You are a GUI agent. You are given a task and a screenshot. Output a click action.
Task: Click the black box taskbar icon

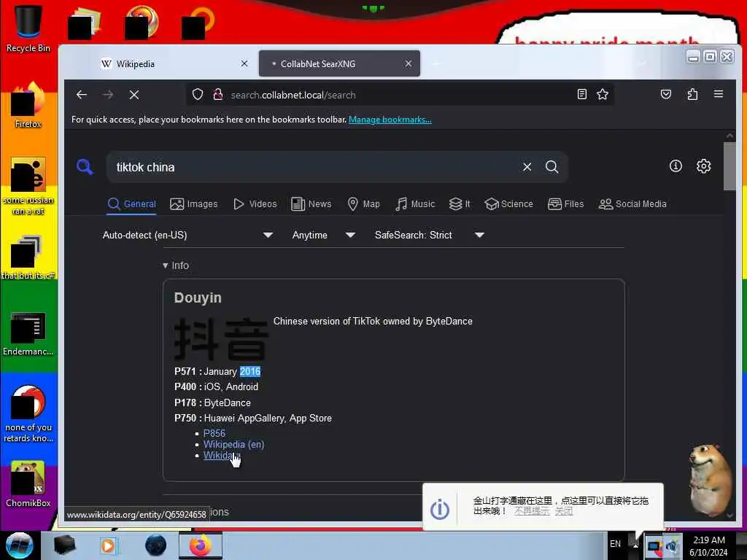pos(65,545)
